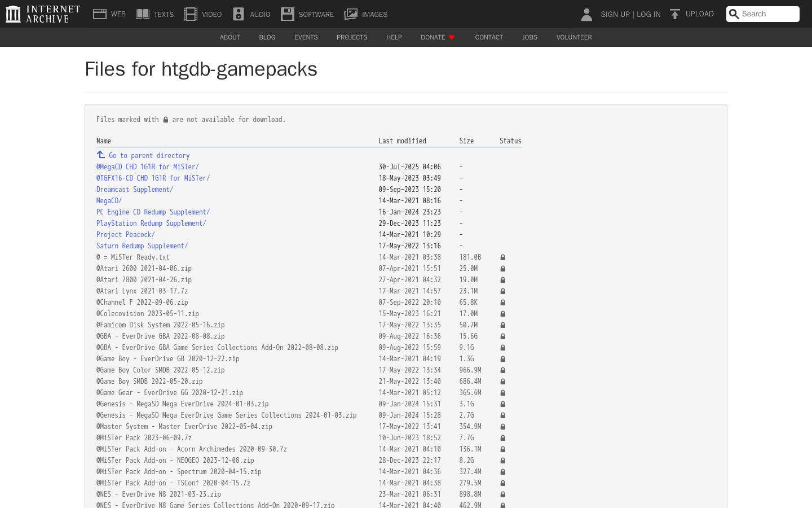
Task: Click the search magnifier icon
Action: point(734,14)
